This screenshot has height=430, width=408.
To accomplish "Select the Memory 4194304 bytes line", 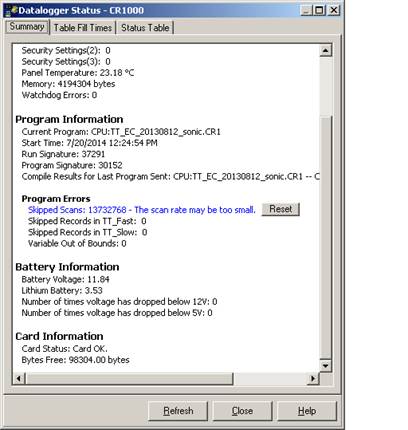I will 68,84.
